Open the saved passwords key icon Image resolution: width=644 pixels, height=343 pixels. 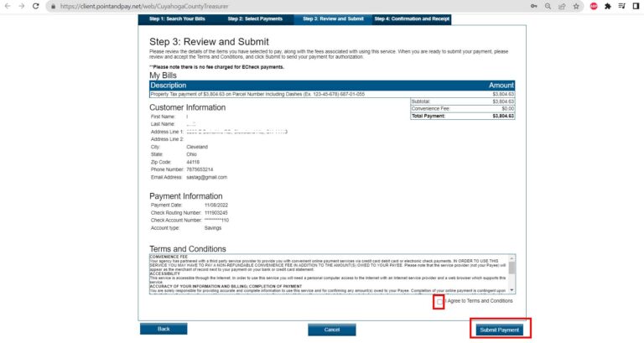(x=533, y=6)
